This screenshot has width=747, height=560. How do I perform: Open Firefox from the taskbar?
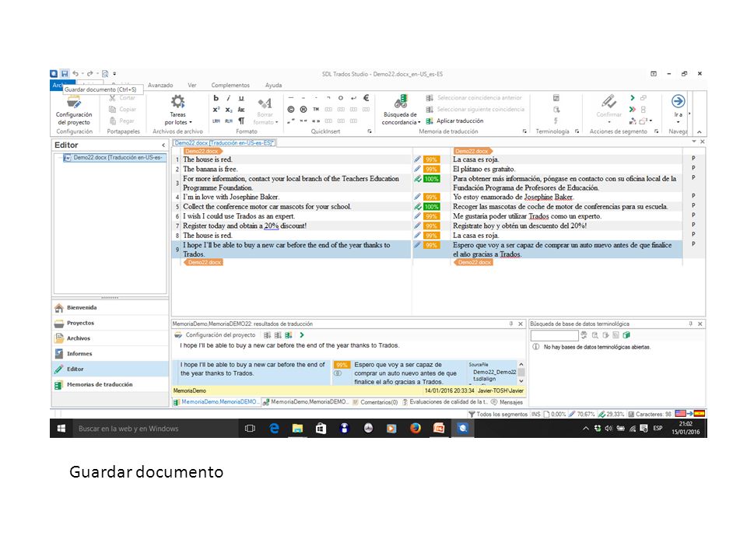click(x=416, y=429)
